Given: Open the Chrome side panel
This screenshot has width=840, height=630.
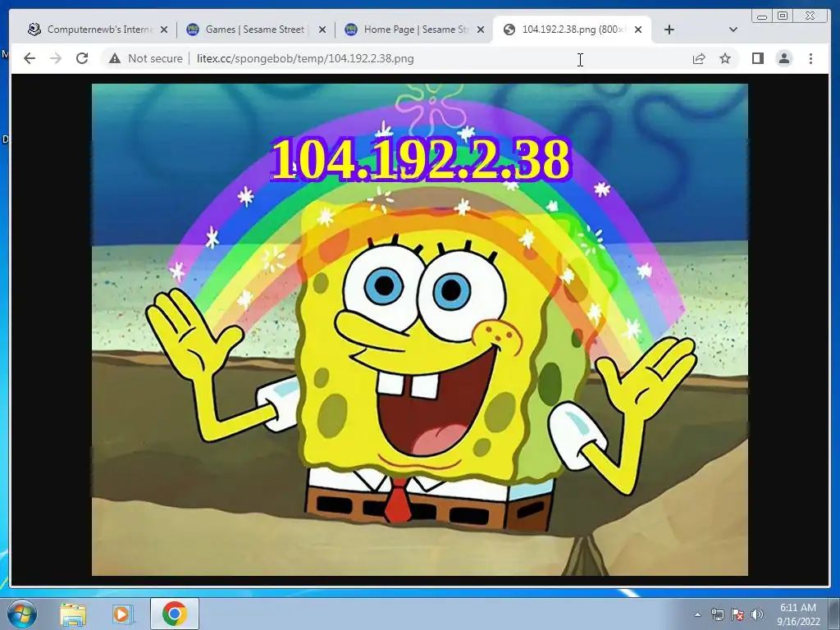Looking at the screenshot, I should coord(757,58).
